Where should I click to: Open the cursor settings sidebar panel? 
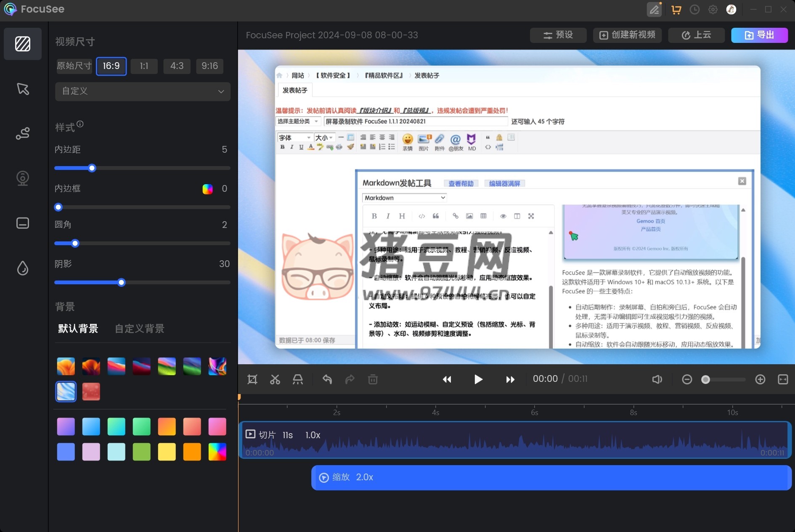pos(23,89)
